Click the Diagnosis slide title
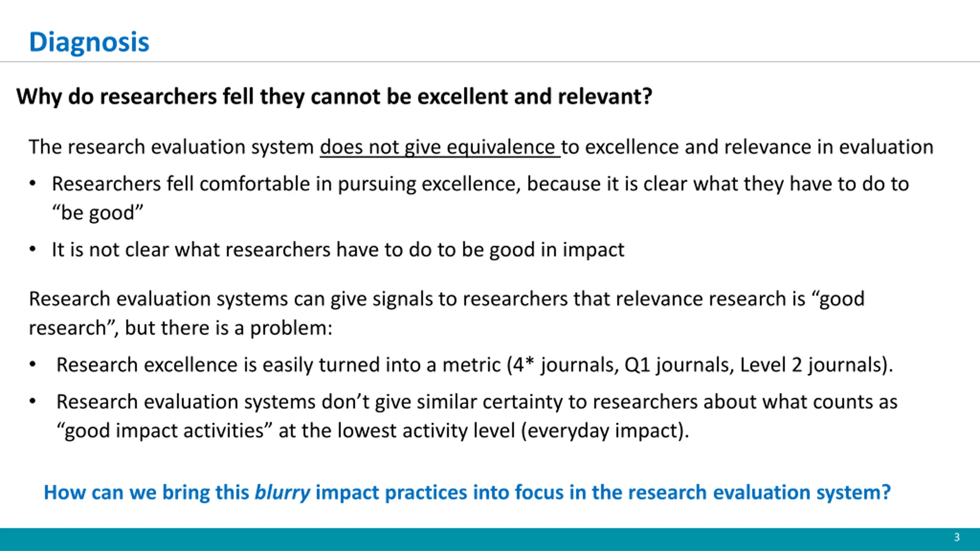Image resolution: width=980 pixels, height=551 pixels. click(x=89, y=42)
